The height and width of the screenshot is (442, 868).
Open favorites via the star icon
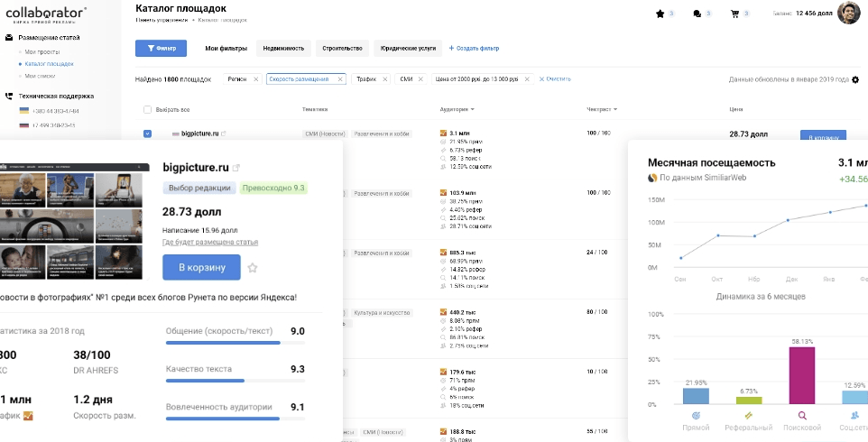(660, 14)
